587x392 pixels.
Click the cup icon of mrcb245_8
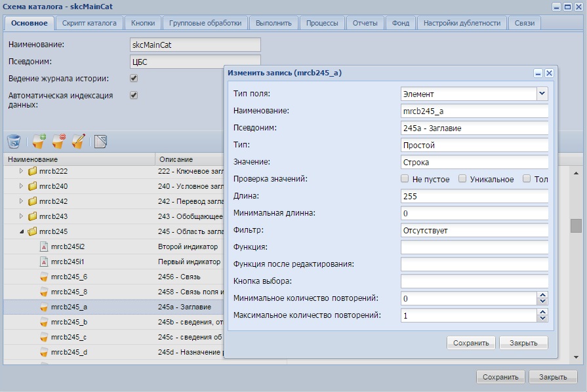coord(44,292)
